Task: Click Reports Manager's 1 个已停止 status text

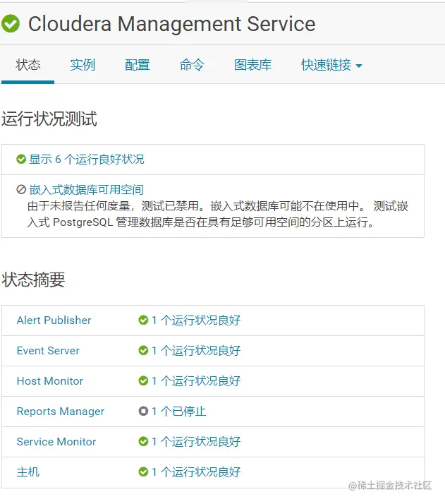Action: point(178,411)
